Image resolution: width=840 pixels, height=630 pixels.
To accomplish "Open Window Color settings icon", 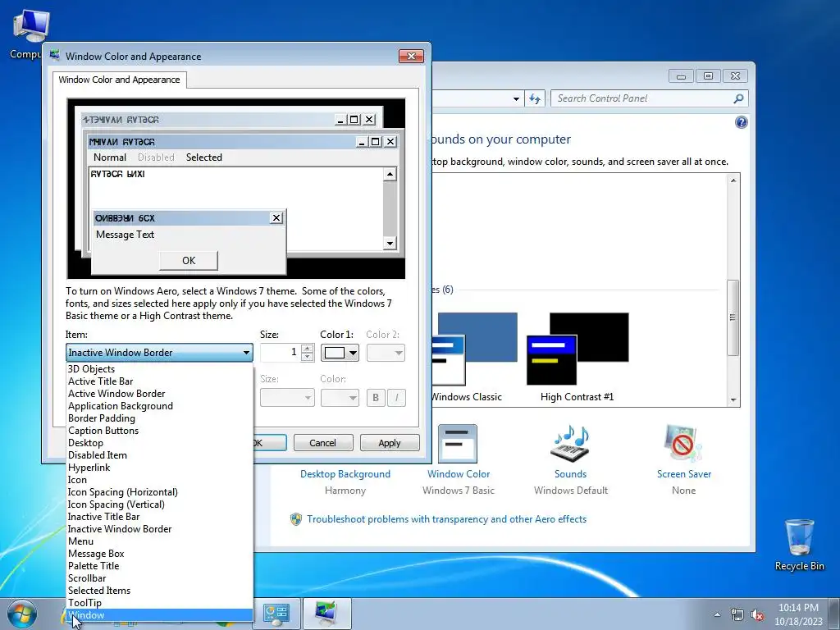I will point(458,444).
